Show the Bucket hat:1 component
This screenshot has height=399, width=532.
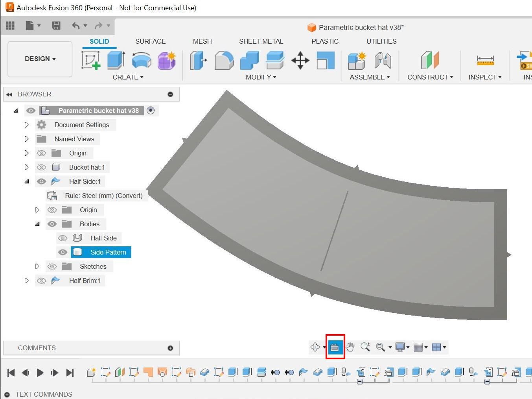[41, 167]
